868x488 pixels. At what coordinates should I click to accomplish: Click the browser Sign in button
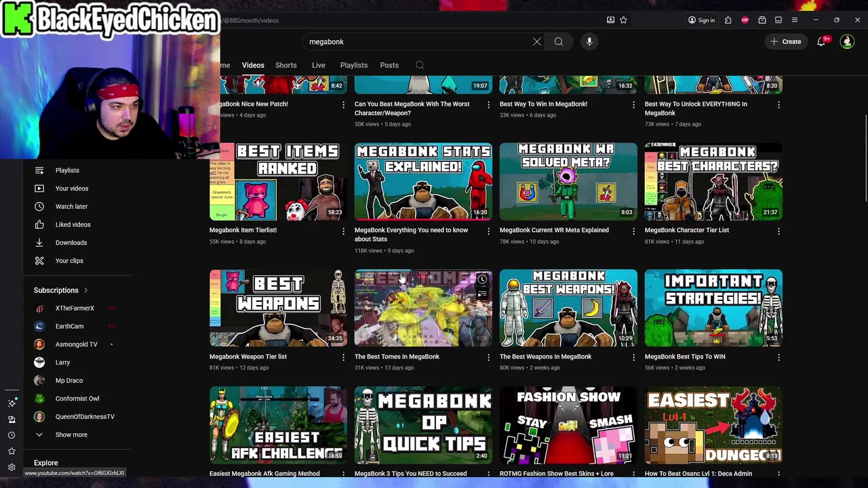coord(701,20)
